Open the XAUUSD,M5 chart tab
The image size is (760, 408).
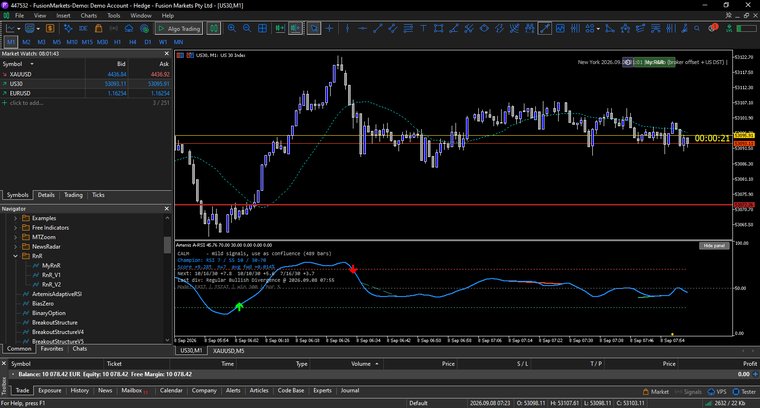coord(229,350)
